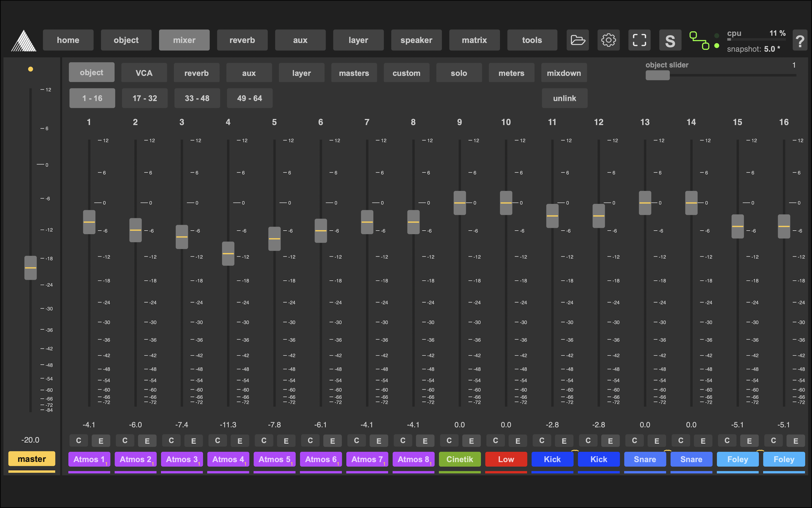Click the -7.4 gain value of channel 3
Screen dimensions: 812x508
[182, 425]
